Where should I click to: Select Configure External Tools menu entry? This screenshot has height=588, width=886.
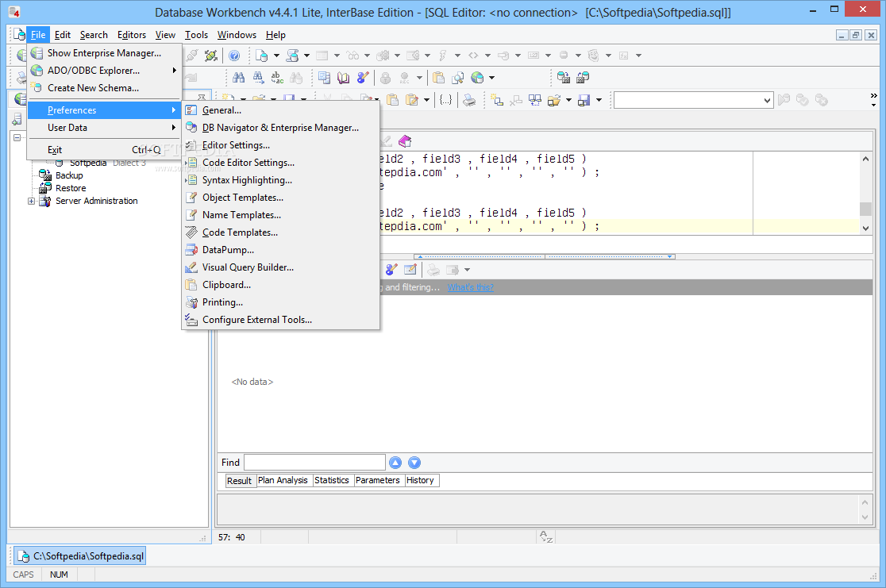tap(256, 320)
